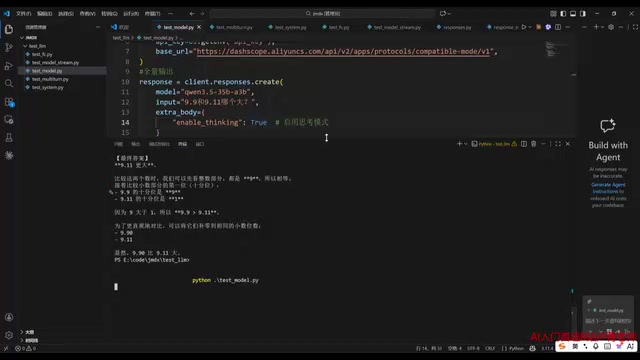Open the Run and Debug view
This screenshot has width=640, height=360.
pyautogui.click(x=9, y=66)
